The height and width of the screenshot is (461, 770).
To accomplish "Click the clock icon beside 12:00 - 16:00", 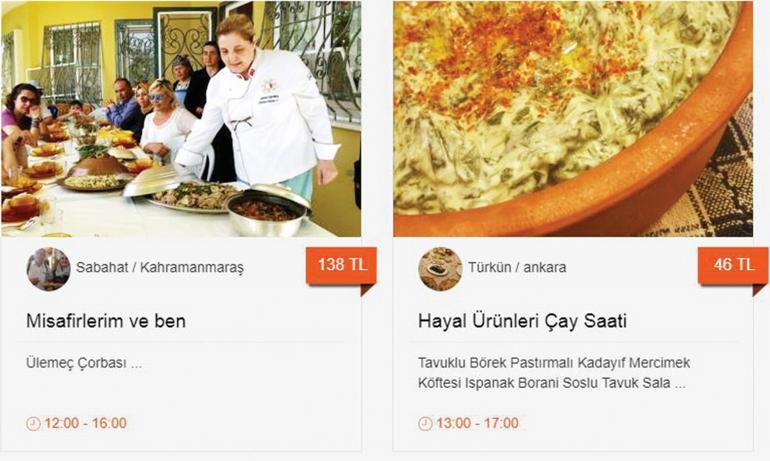I will [33, 423].
